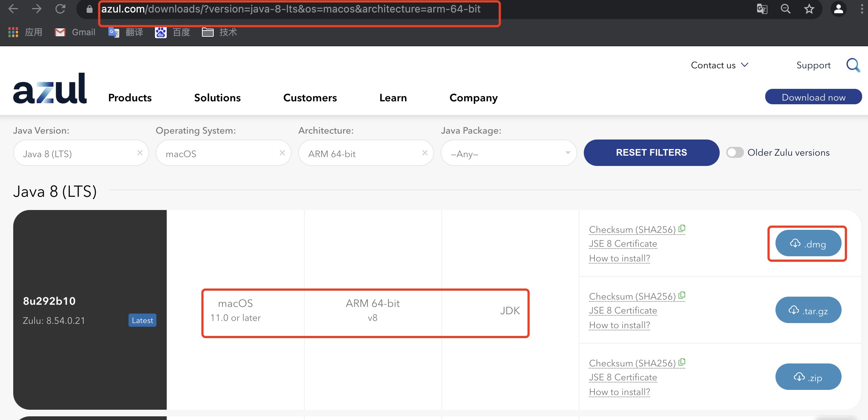Clear the macOS operating system filter
This screenshot has width=868, height=420.
tap(282, 153)
